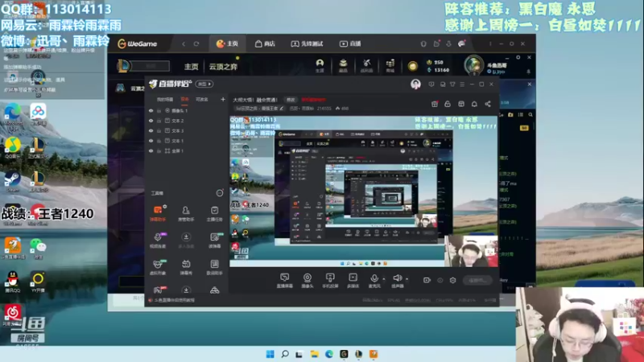
Task: Toggle lock on 摄像头 1 source
Action: tap(159, 111)
